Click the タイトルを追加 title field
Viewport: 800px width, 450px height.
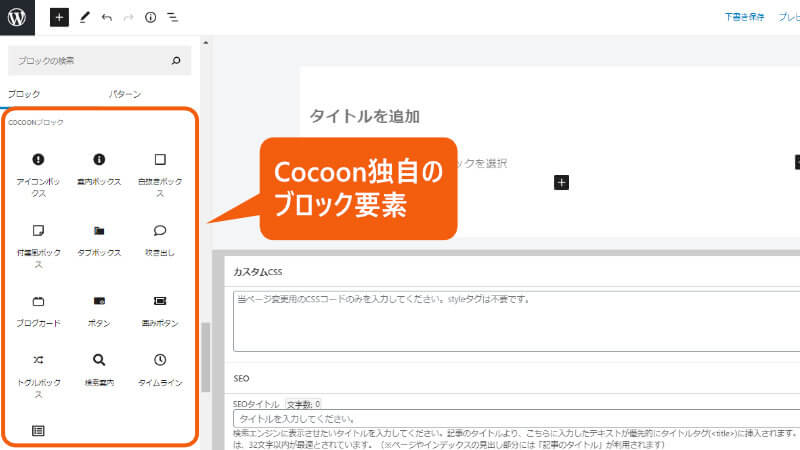pyautogui.click(x=364, y=116)
